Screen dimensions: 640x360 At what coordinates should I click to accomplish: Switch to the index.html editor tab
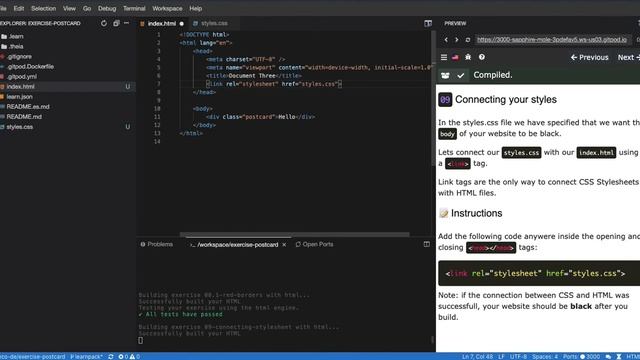[162, 24]
